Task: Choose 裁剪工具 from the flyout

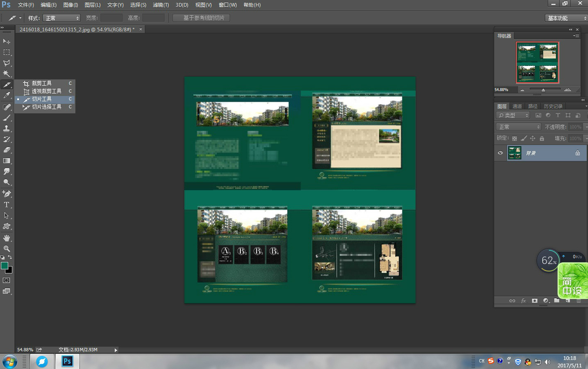Action: pos(44,83)
